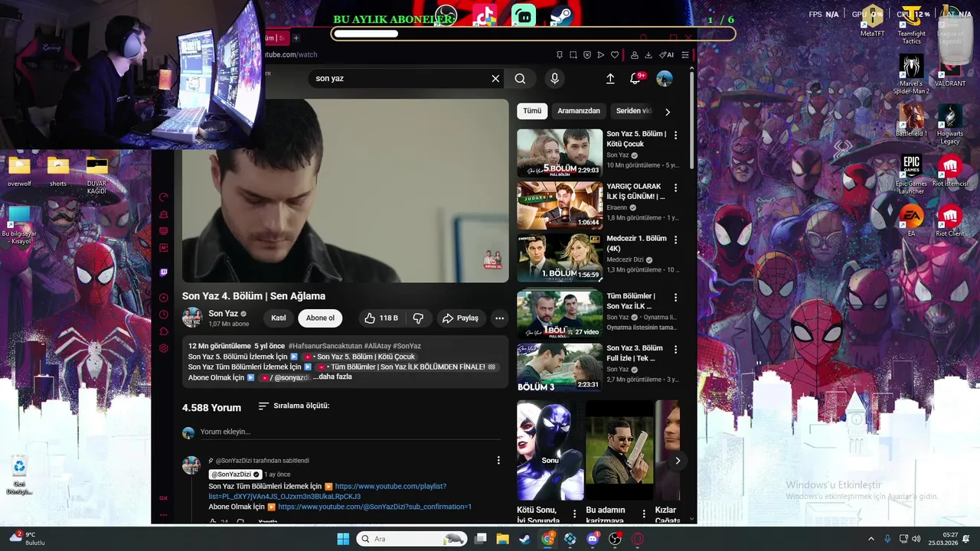Open options for 'YARGIÇ OLARAK İLK İŞ GÜNÜM' video

click(675, 187)
